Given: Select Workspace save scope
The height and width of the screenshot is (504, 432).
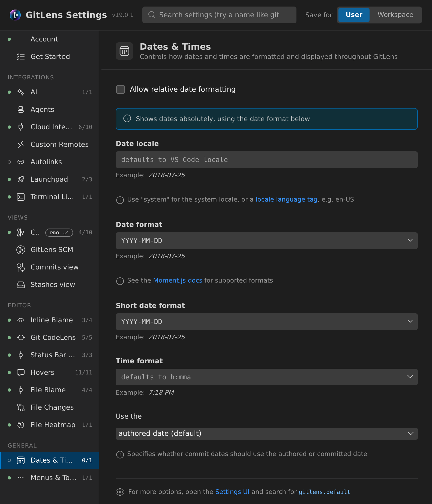Looking at the screenshot, I should [x=395, y=15].
